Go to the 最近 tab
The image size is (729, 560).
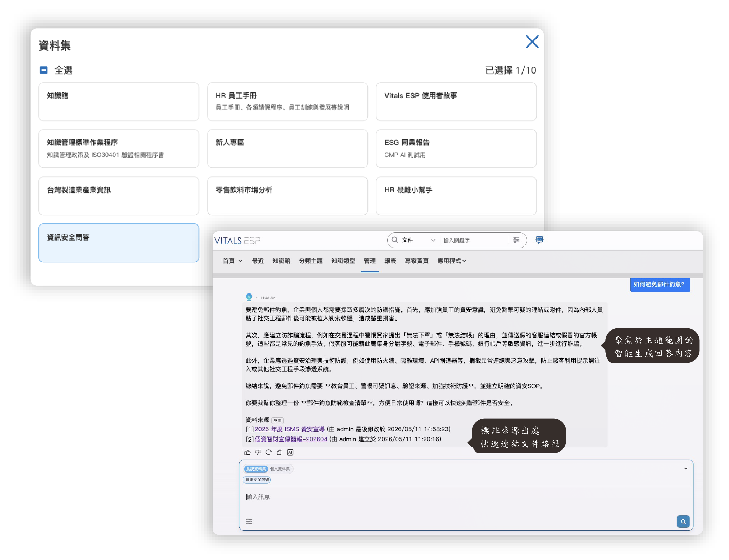[258, 261]
